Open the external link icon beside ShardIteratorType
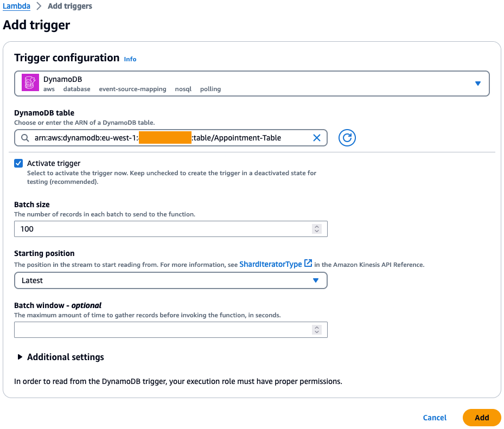This screenshot has height=429, width=504. pos(308,263)
